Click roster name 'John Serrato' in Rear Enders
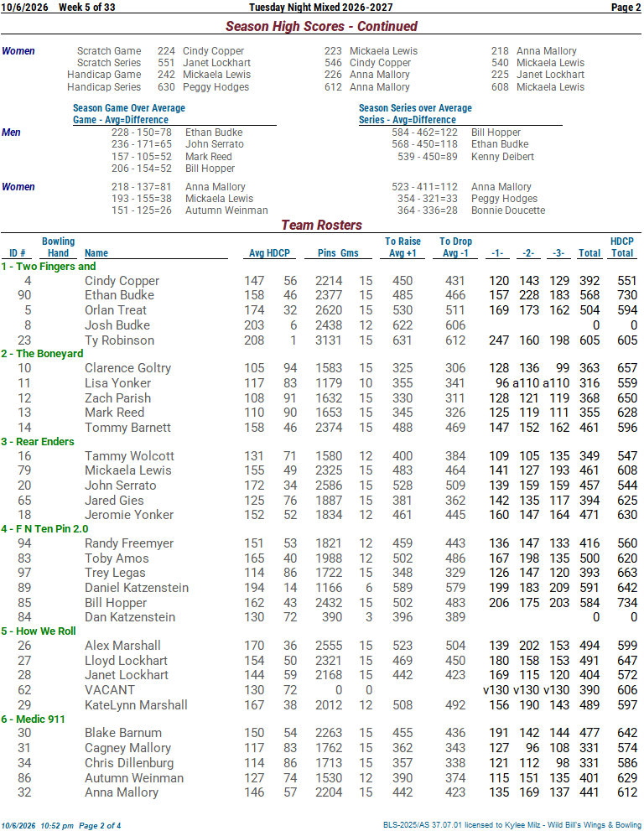Screen dimensions: 644x831 (120, 486)
